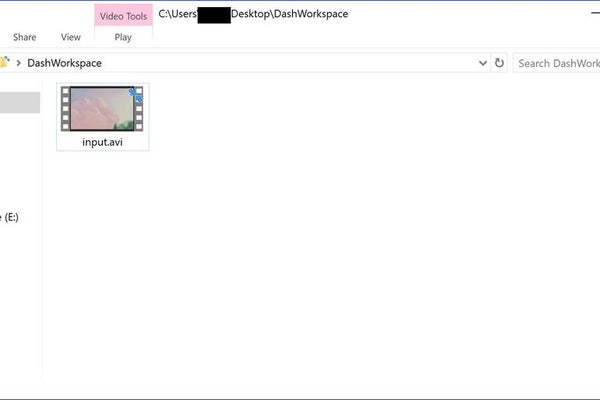Select the input.avi file name label
600x400 pixels.
pos(102,142)
